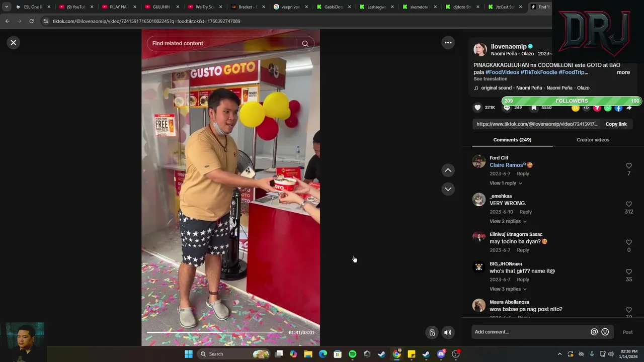Open Microsoft Edge from taskbar

point(323,354)
